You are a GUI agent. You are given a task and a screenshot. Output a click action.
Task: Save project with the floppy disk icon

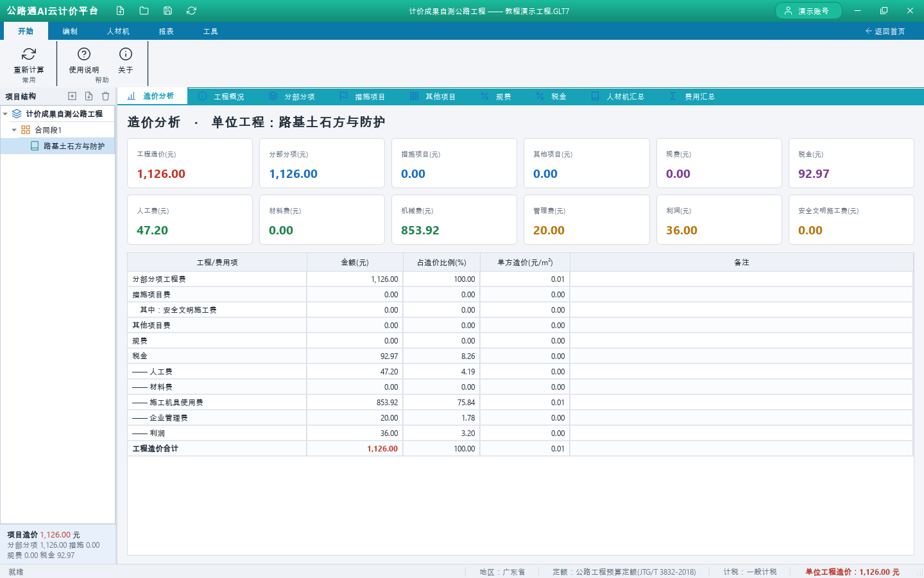(167, 11)
